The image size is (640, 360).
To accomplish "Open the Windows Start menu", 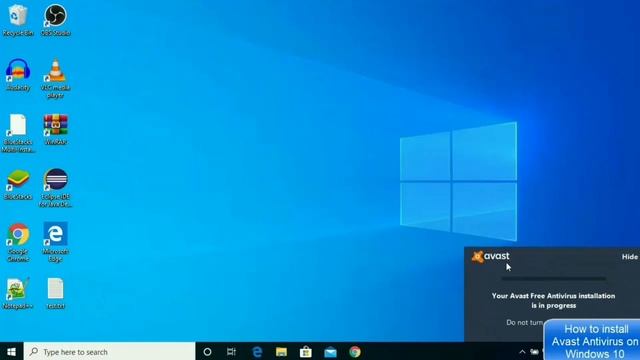I will (x=11, y=351).
